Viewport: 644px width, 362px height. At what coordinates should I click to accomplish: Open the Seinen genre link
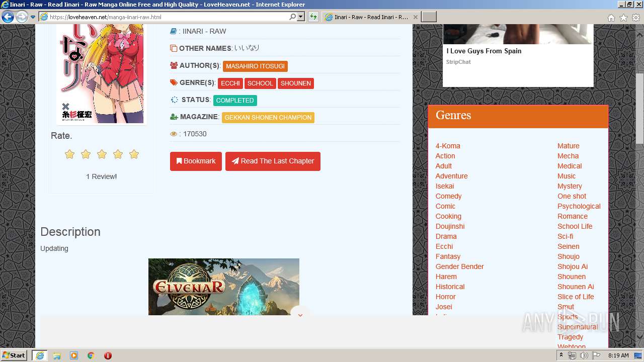point(569,247)
